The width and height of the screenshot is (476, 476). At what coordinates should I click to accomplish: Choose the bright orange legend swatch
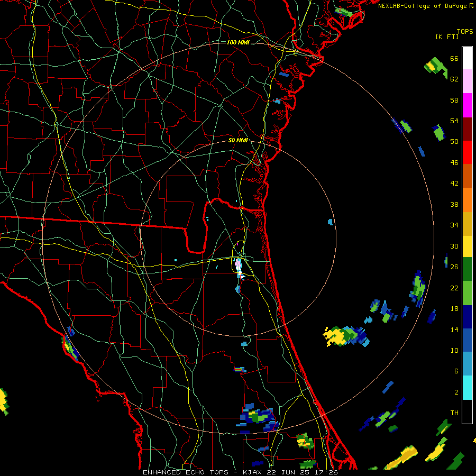coord(467,200)
